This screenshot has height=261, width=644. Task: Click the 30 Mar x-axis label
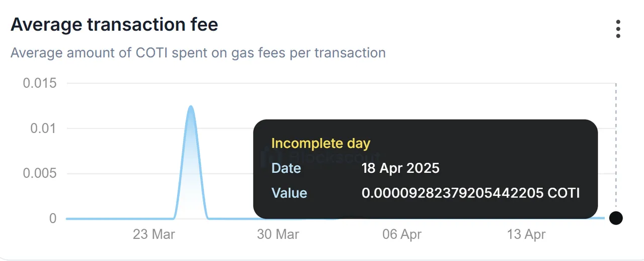click(x=278, y=234)
